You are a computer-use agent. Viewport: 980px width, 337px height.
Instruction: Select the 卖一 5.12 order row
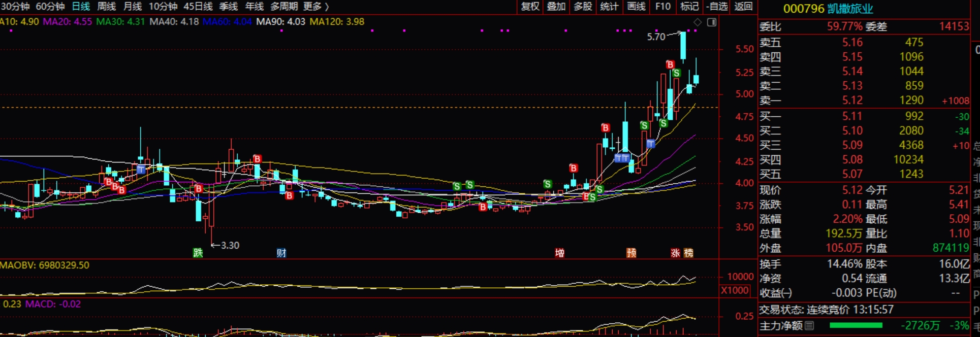point(864,100)
